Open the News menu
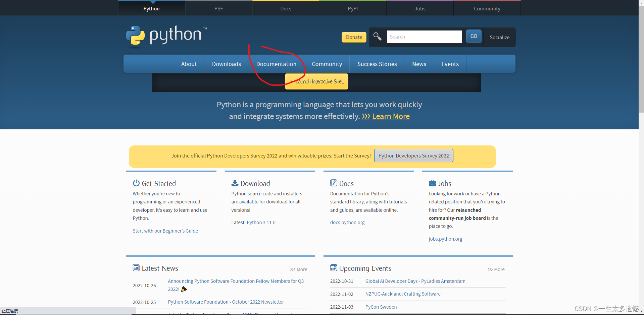Screen dimensions: 644x315 [419, 64]
